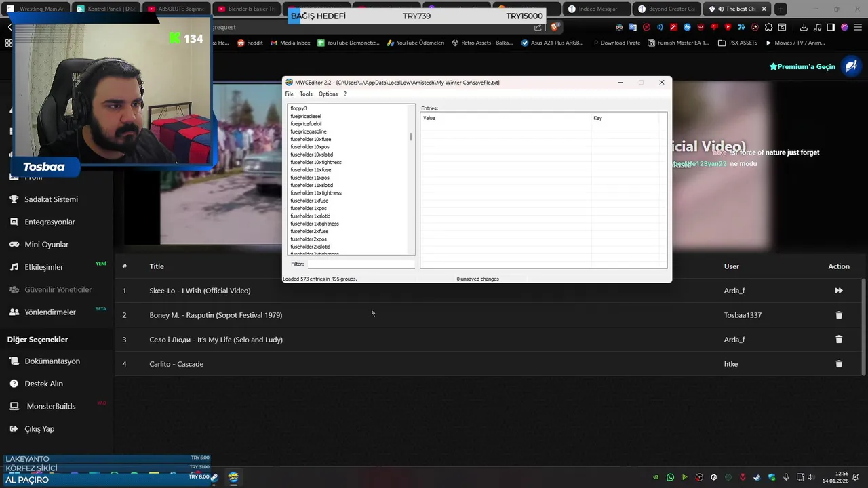This screenshot has width=868, height=488.
Task: Open a new browser tab
Action: (x=781, y=9)
